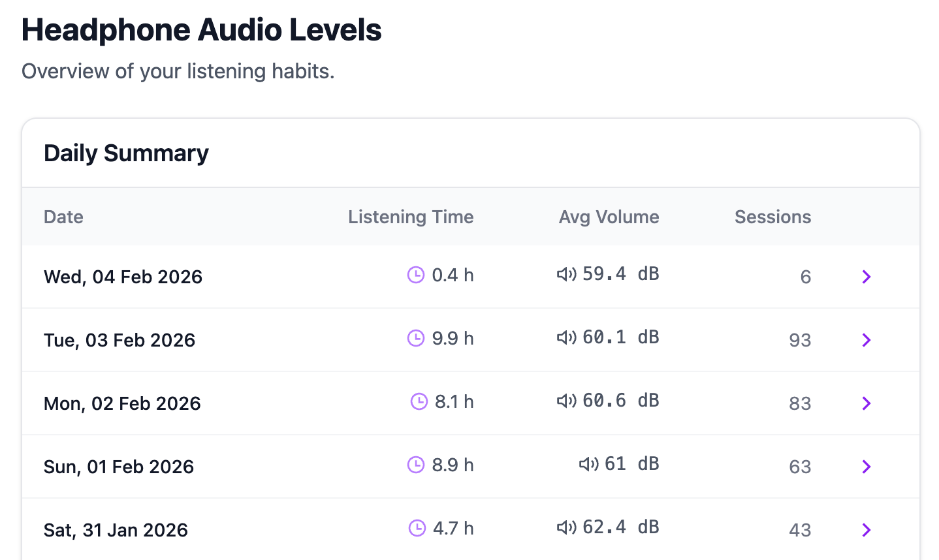The width and height of the screenshot is (939, 560).
Task: Click the speaker icon next to 62.4 dB
Action: pyautogui.click(x=566, y=527)
